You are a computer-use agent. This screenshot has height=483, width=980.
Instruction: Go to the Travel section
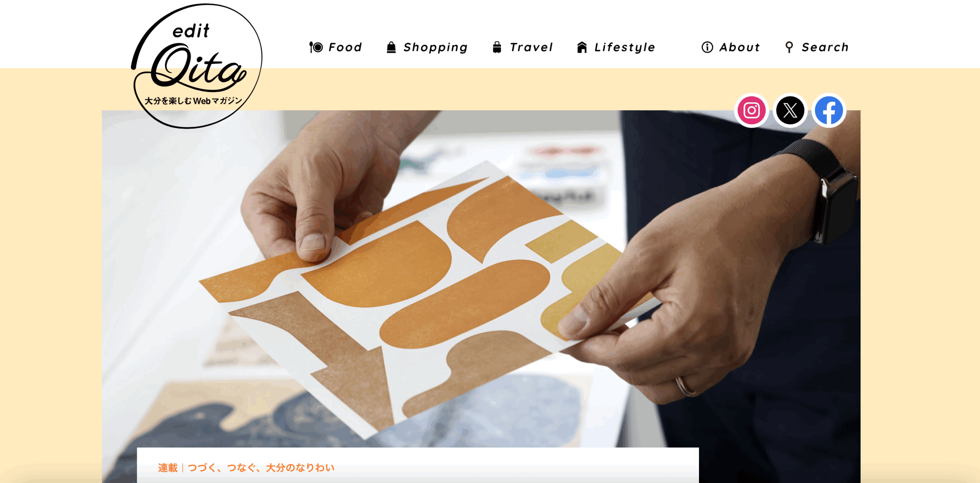tap(531, 47)
